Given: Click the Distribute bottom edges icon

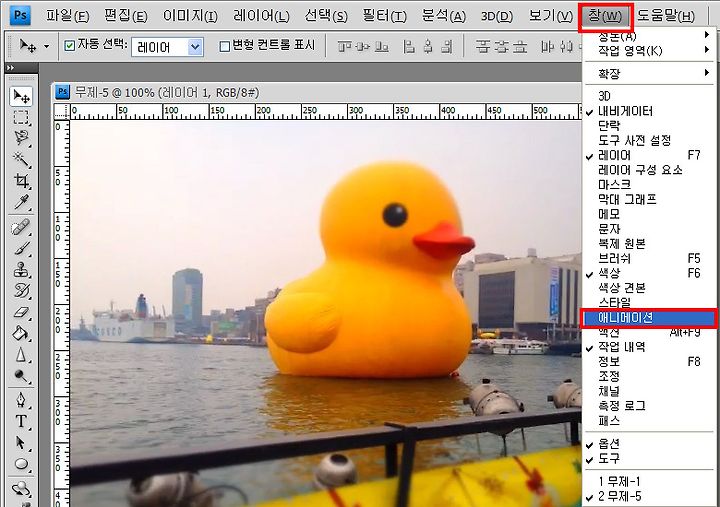Looking at the screenshot, I should click(x=520, y=46).
